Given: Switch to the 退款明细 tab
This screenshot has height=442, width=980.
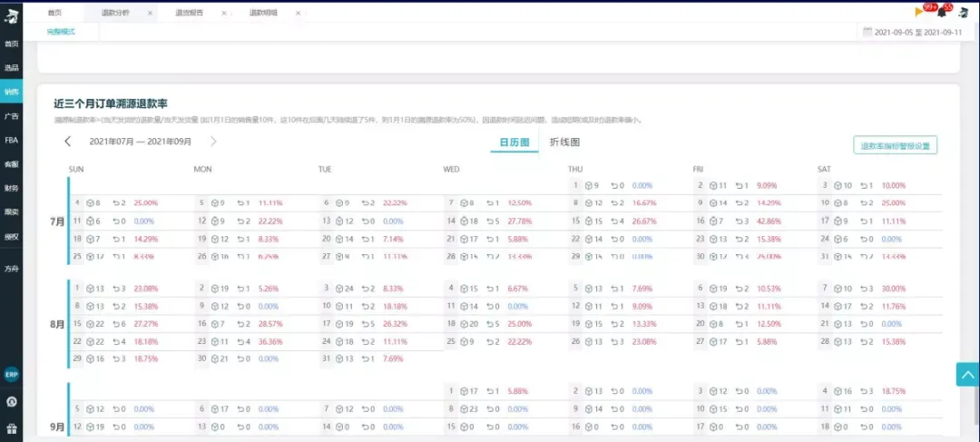Looking at the screenshot, I should click(263, 13).
